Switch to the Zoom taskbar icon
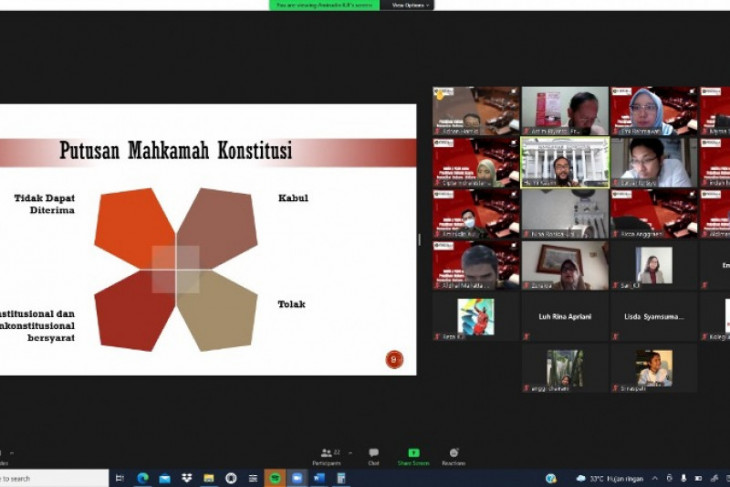The width and height of the screenshot is (730, 487). (297, 478)
